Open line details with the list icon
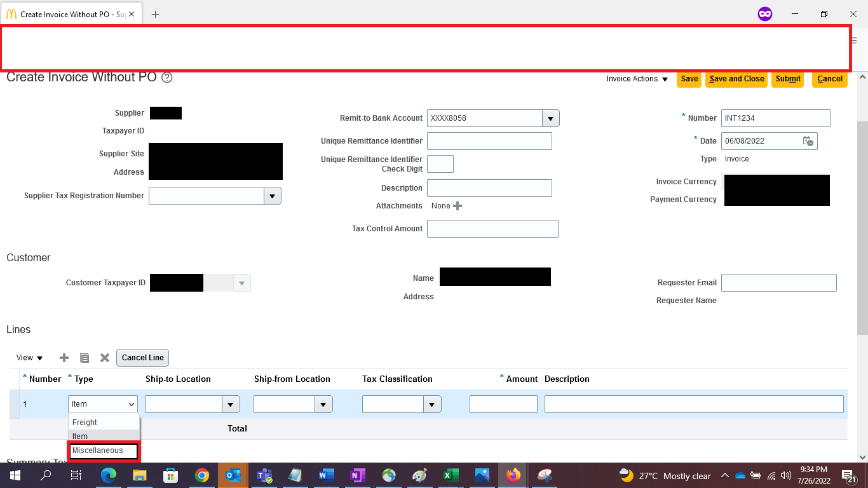The width and height of the screenshot is (868, 488). pyautogui.click(x=85, y=358)
